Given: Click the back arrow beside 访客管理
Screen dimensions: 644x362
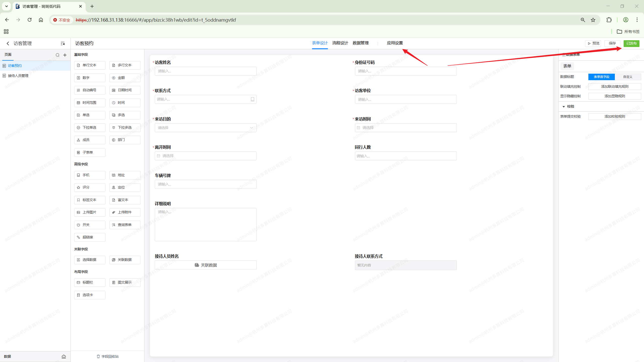Looking at the screenshot, I should tap(8, 43).
